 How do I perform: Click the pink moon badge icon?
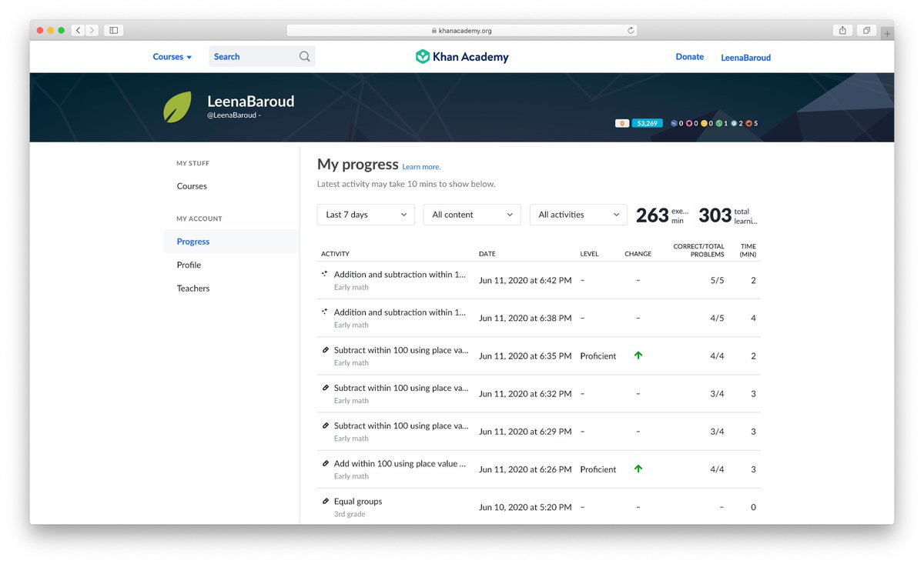(x=689, y=123)
